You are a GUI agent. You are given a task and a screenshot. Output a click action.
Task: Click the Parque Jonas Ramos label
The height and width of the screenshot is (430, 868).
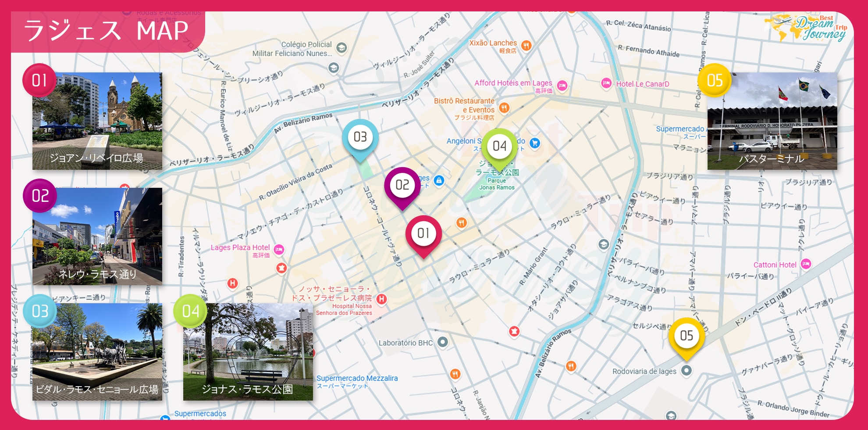[497, 184]
